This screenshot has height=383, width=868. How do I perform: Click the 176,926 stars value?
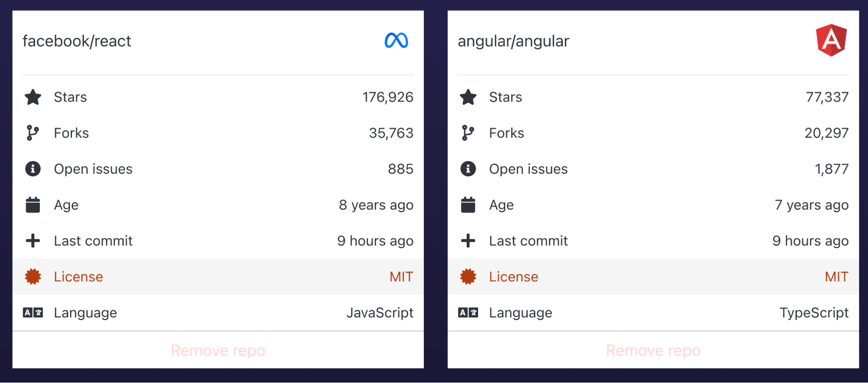click(x=388, y=97)
